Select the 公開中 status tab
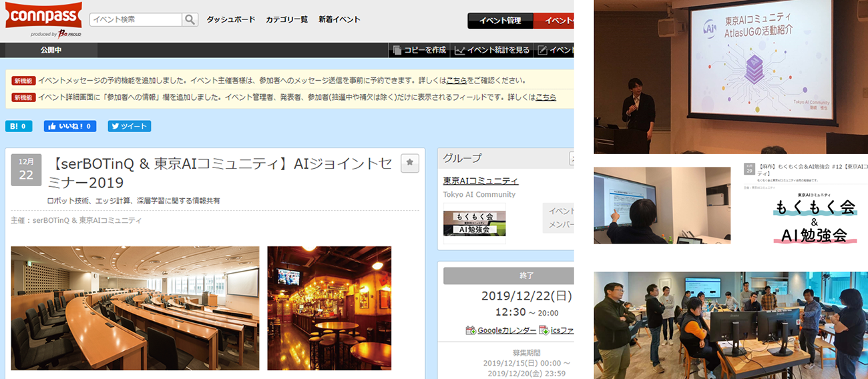This screenshot has width=868, height=379. (x=51, y=50)
